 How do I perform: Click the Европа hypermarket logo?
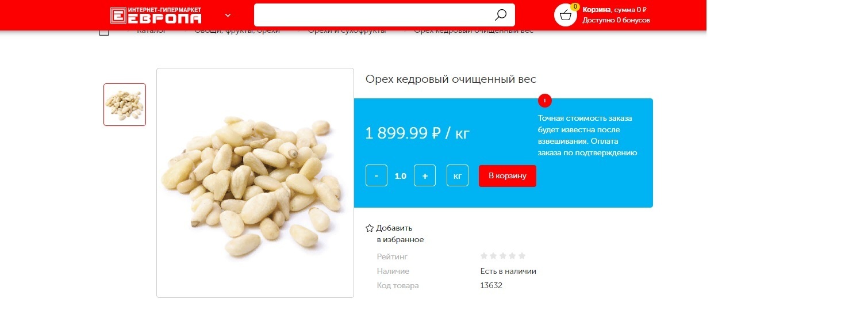point(156,16)
